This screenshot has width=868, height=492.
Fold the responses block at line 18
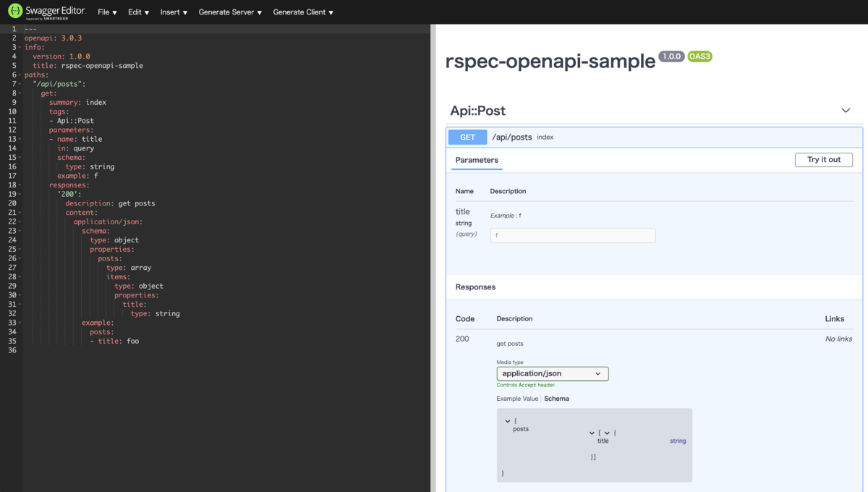click(x=20, y=185)
